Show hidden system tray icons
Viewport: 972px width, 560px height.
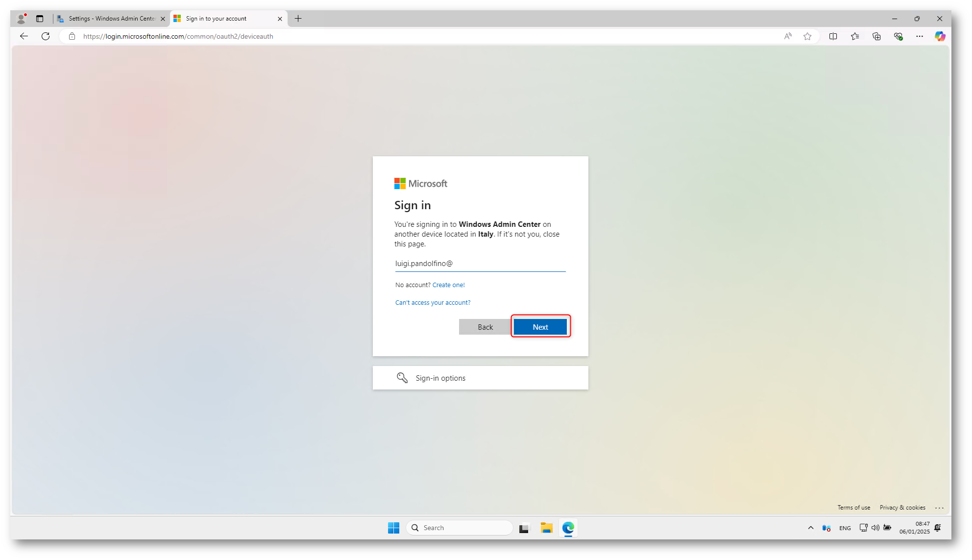tap(811, 528)
